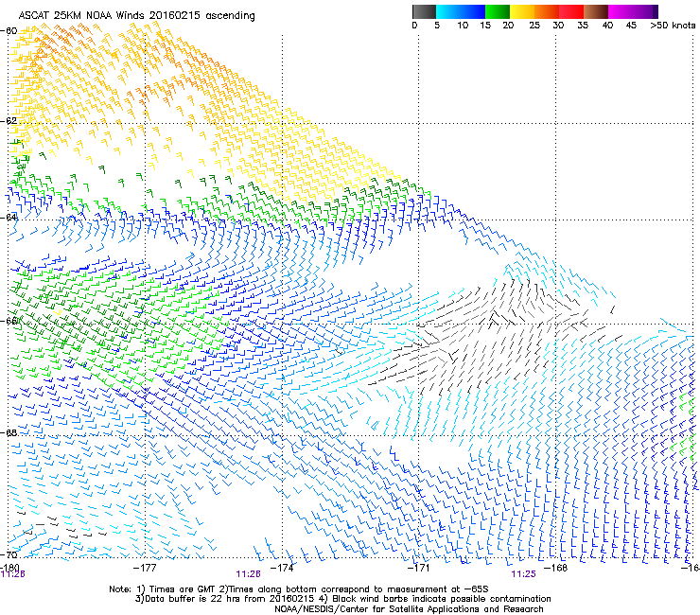Screen dimensions: 700x615
Task: Click the '11:26' time label left of '-174'
Action: tap(248, 574)
